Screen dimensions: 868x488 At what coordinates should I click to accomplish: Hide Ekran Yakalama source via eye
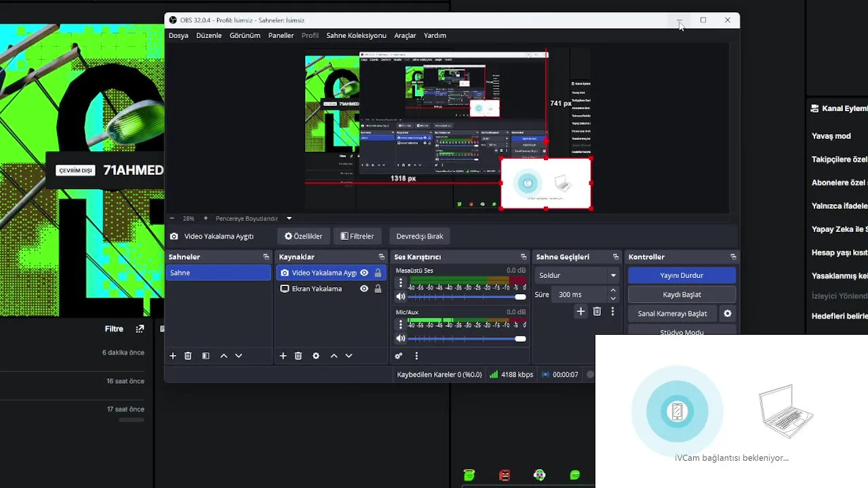pos(364,289)
